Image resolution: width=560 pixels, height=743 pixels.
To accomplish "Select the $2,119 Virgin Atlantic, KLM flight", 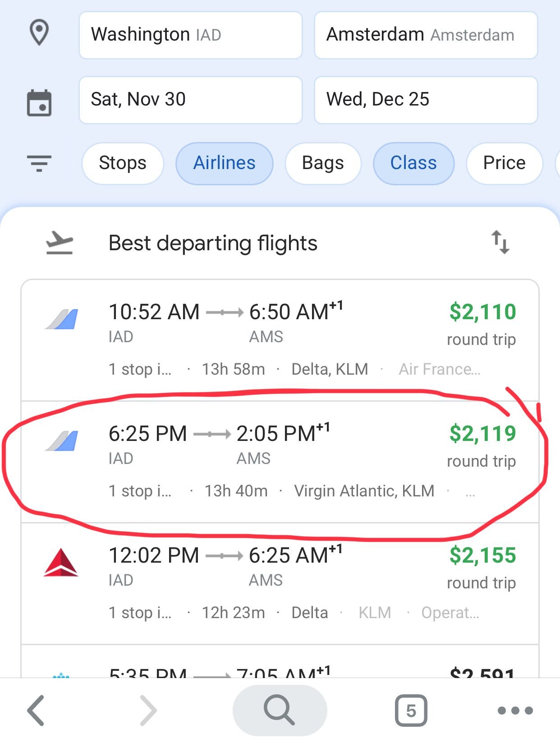I will coord(280,462).
